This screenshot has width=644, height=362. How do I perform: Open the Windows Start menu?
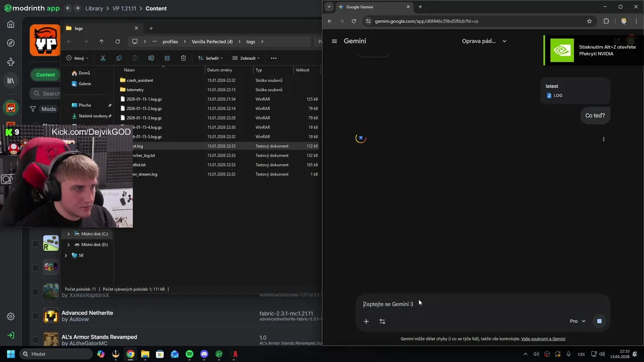pos(11,354)
